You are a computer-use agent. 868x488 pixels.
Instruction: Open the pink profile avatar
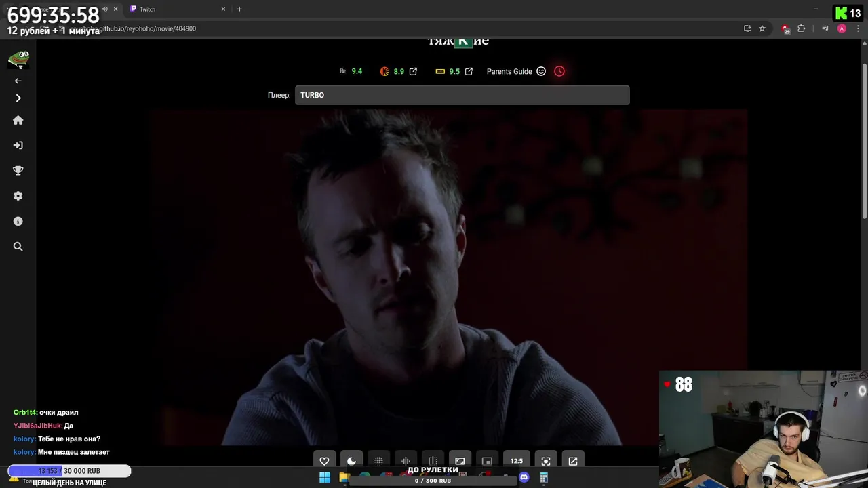coord(842,28)
